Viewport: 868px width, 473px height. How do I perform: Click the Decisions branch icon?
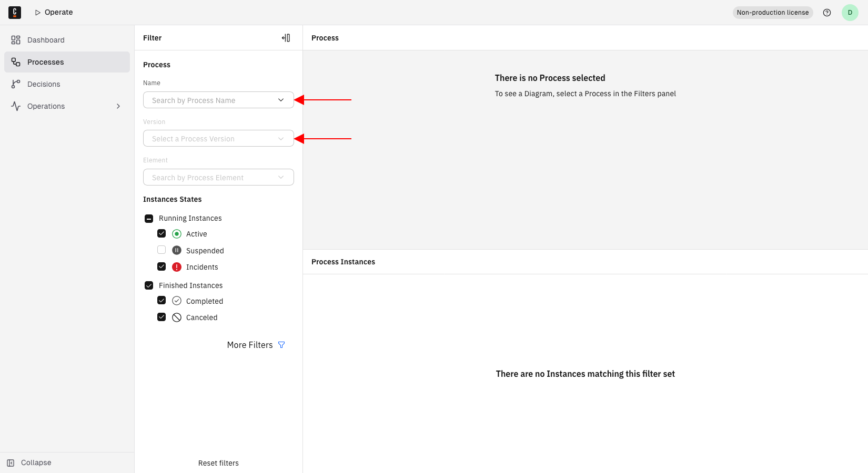[16, 84]
